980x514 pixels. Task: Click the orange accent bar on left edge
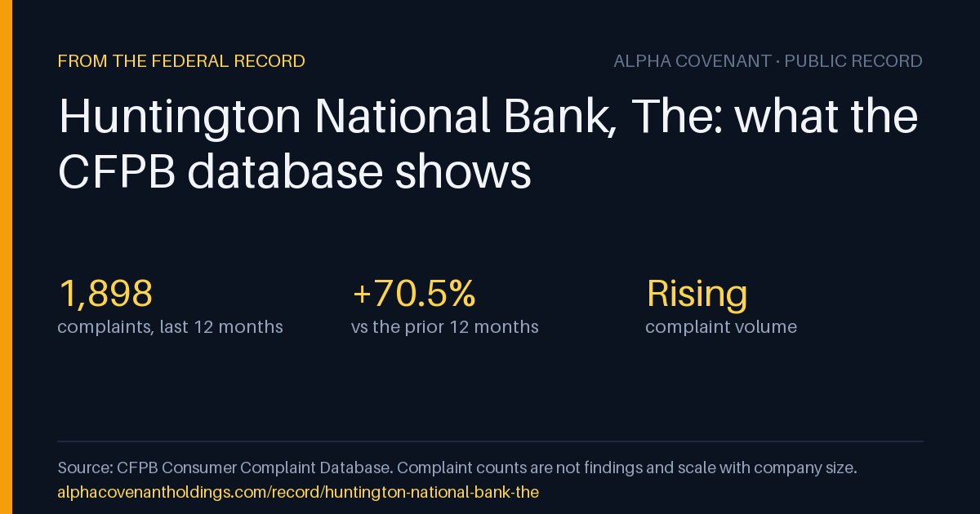pos(6,257)
